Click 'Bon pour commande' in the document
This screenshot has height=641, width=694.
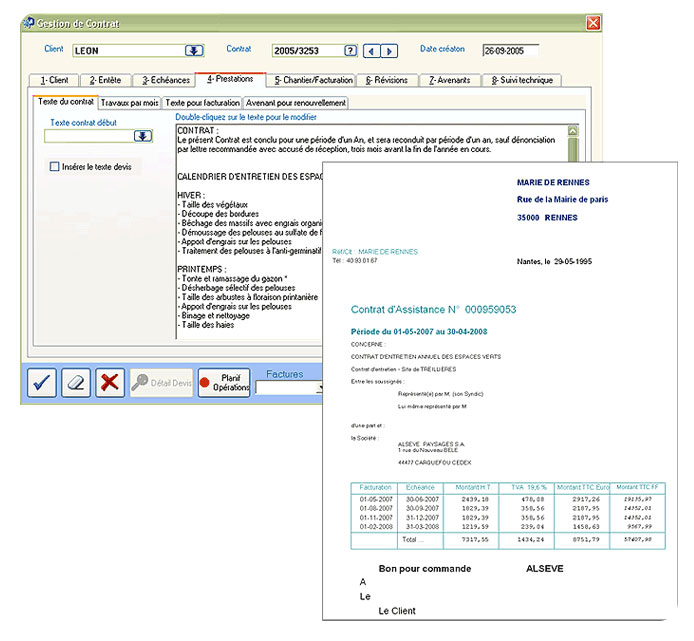tap(425, 569)
